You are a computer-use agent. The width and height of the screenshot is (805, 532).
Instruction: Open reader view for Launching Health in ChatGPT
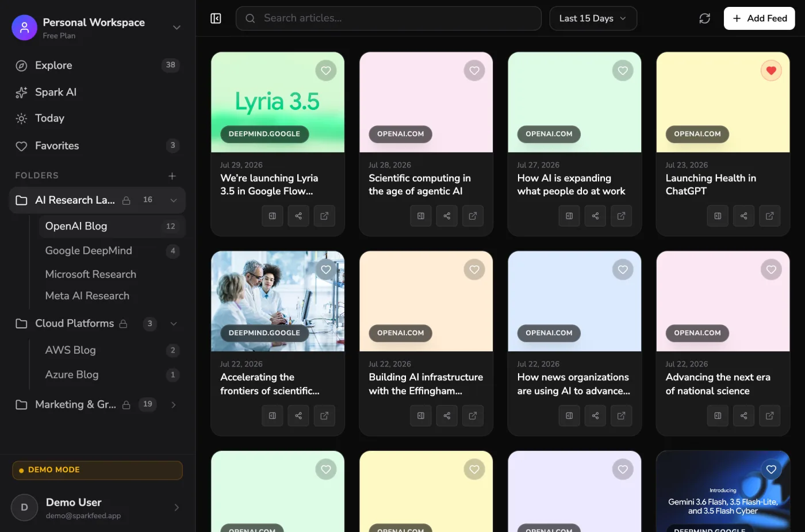point(718,216)
